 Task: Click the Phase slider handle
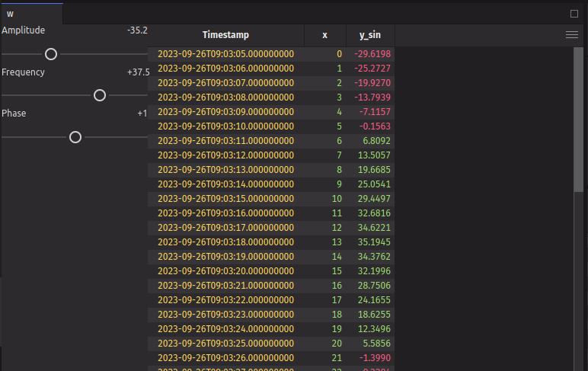[75, 137]
